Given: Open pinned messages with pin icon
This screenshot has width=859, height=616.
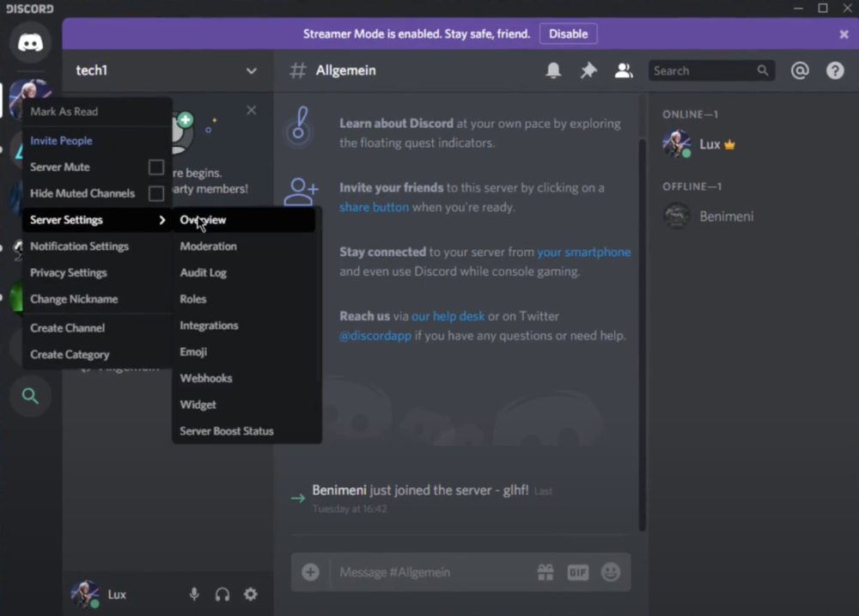Looking at the screenshot, I should 588,71.
